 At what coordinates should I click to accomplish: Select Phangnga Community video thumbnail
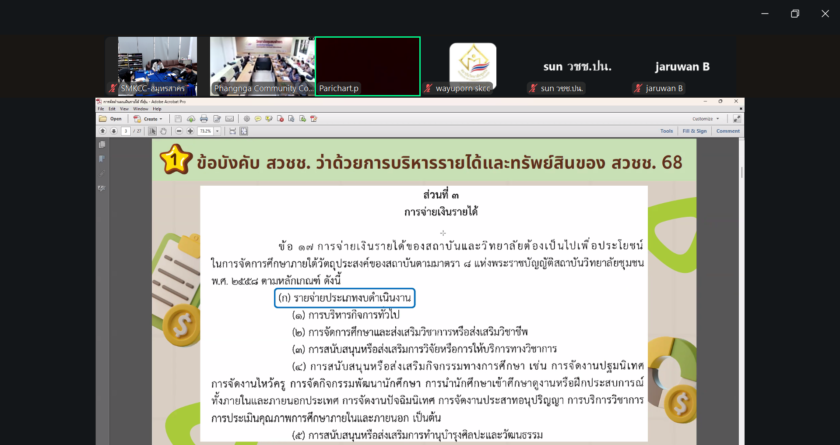click(x=260, y=66)
